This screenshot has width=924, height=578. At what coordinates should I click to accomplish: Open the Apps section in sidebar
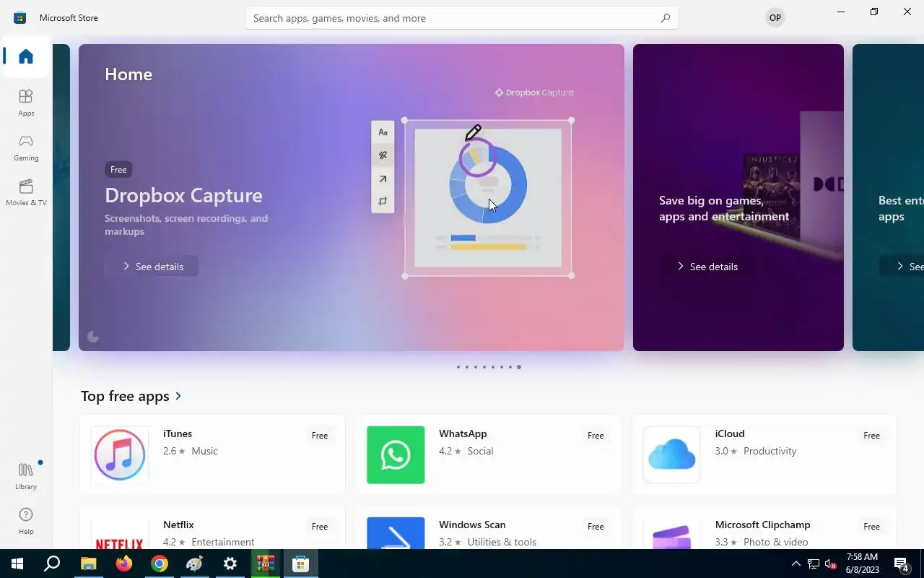[x=26, y=103]
